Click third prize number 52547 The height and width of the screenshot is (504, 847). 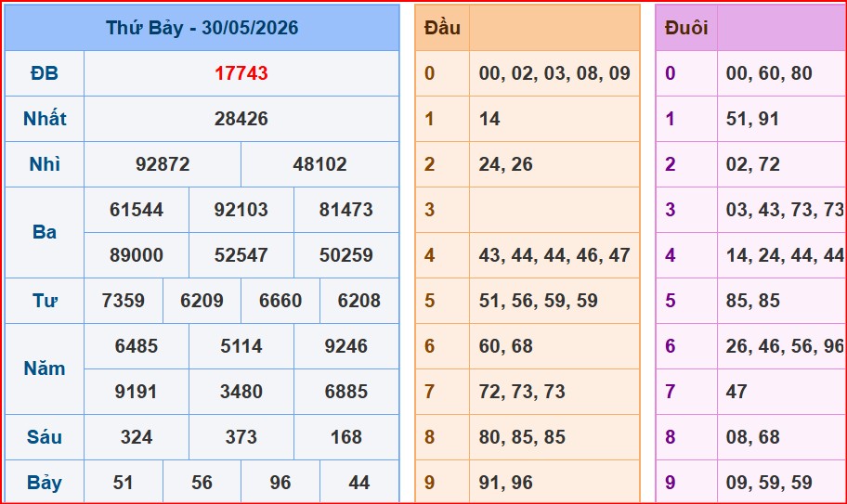[x=241, y=254]
